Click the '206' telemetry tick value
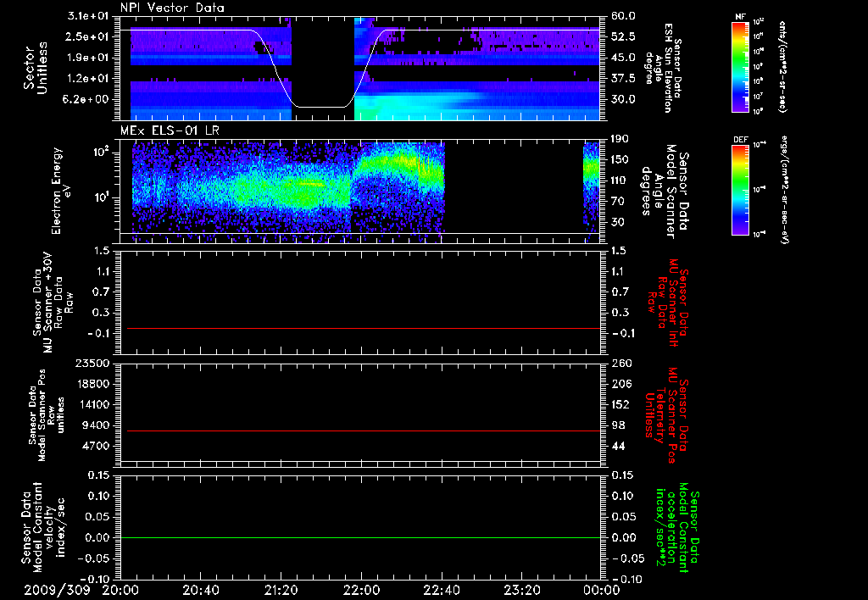 click(621, 384)
